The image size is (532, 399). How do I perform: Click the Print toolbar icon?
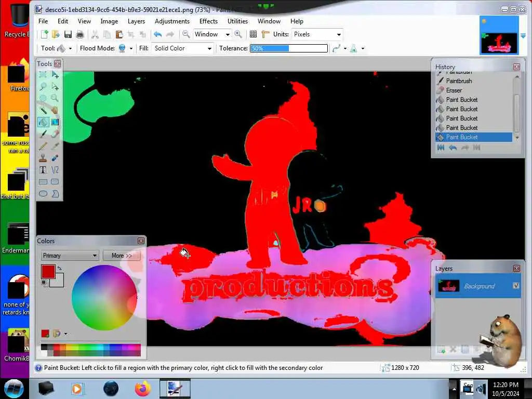[x=79, y=34]
